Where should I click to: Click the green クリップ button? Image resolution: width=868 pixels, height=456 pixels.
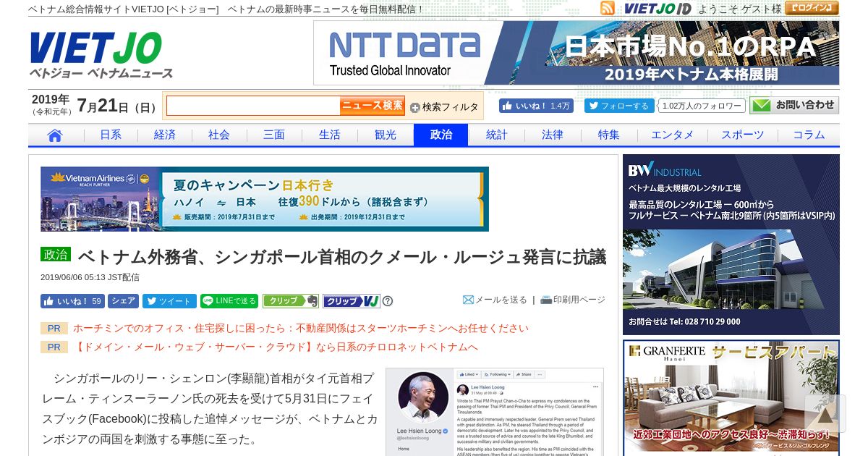click(290, 301)
